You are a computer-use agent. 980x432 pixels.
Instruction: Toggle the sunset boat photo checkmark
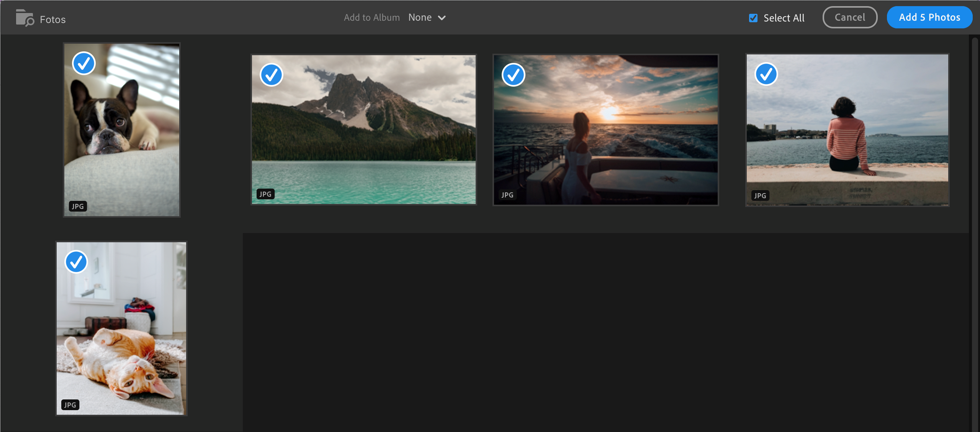click(513, 75)
